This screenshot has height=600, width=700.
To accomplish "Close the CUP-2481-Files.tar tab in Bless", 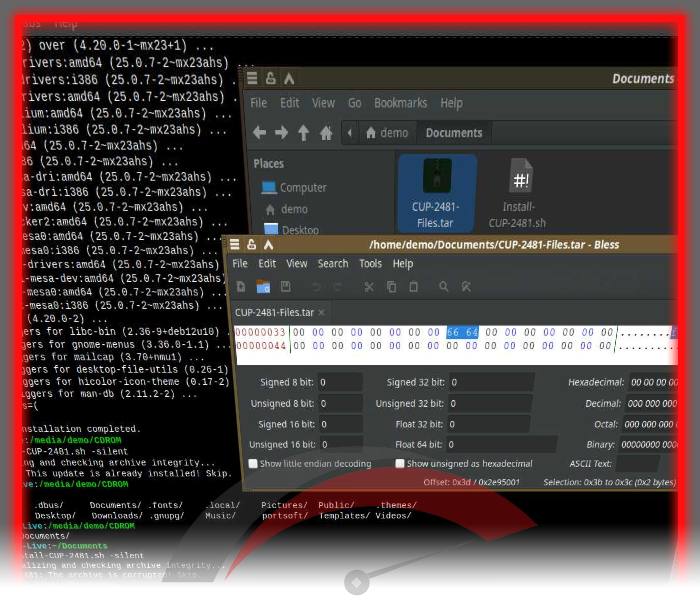I will click(x=321, y=312).
